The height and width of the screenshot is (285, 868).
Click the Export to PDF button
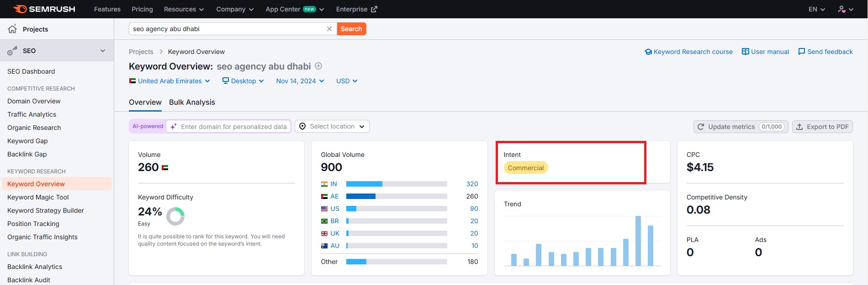pyautogui.click(x=822, y=127)
